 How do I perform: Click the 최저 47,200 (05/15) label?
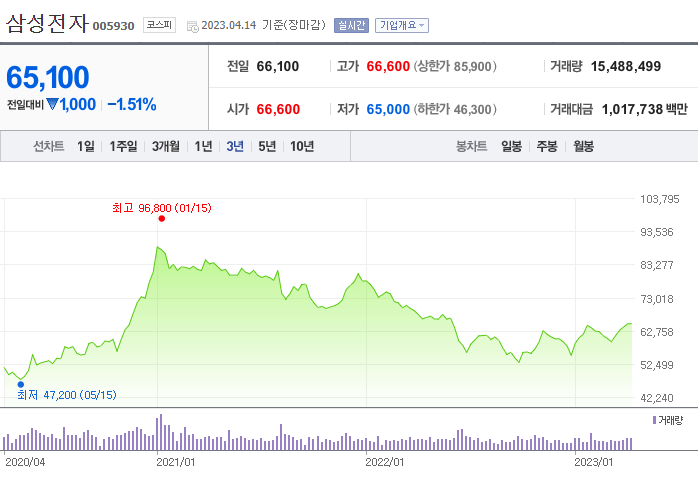tap(67, 395)
